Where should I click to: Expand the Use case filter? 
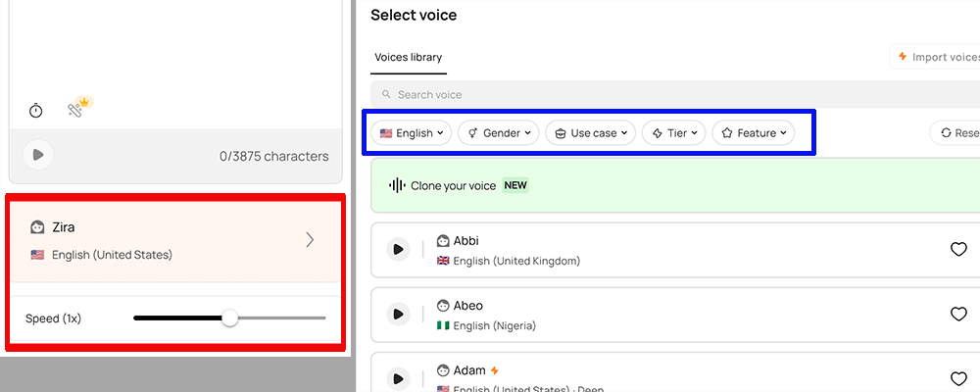point(591,133)
